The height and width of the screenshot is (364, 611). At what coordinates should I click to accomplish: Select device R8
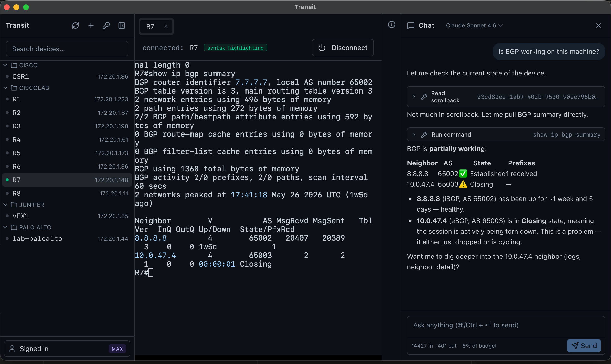tap(67, 193)
